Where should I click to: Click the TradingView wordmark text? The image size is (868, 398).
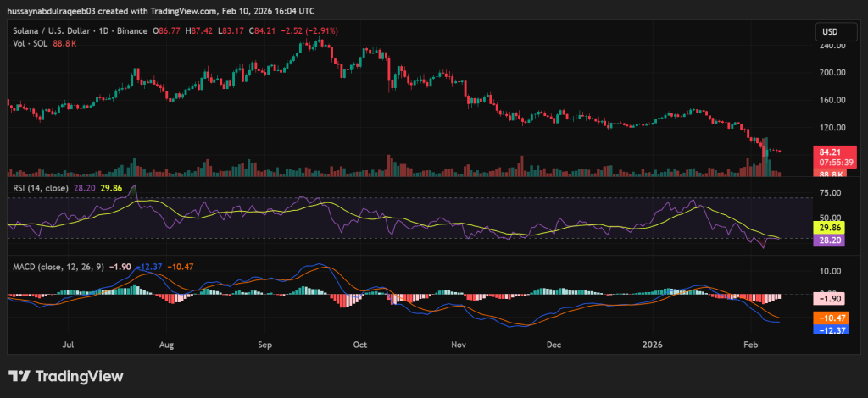[79, 376]
